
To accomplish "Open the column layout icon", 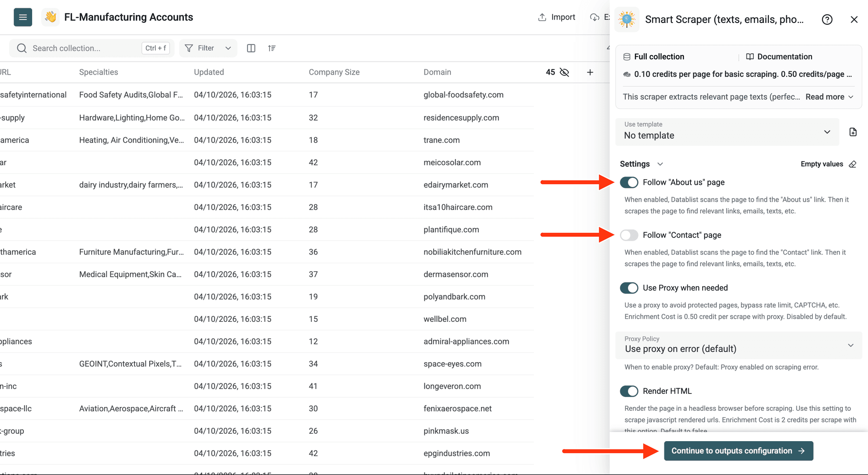I will [251, 48].
